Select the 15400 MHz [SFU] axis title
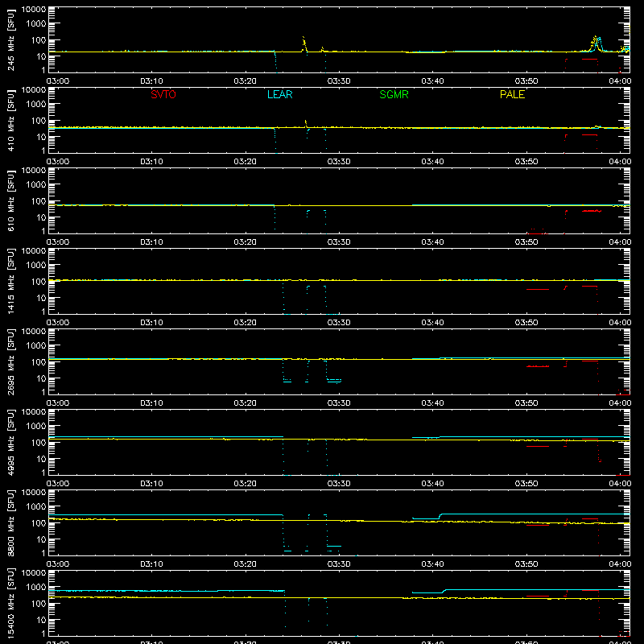 [x=10, y=603]
